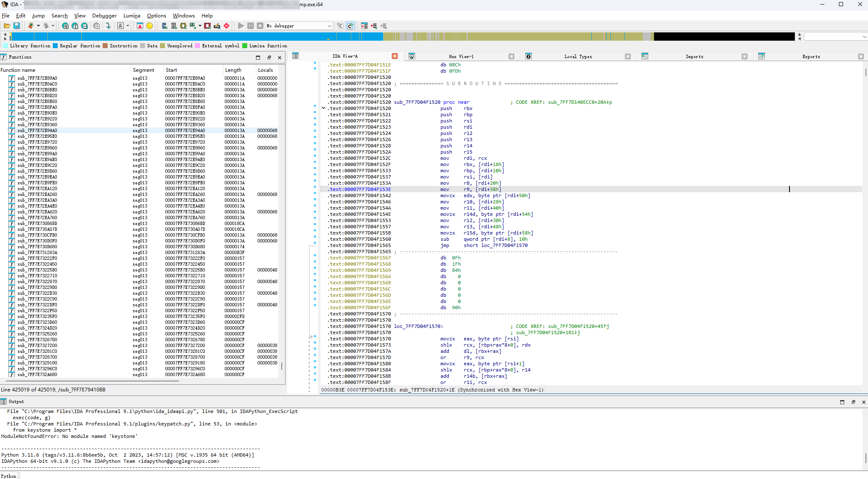Click the save database floppy icon
The image size is (868, 479).
pos(17,26)
